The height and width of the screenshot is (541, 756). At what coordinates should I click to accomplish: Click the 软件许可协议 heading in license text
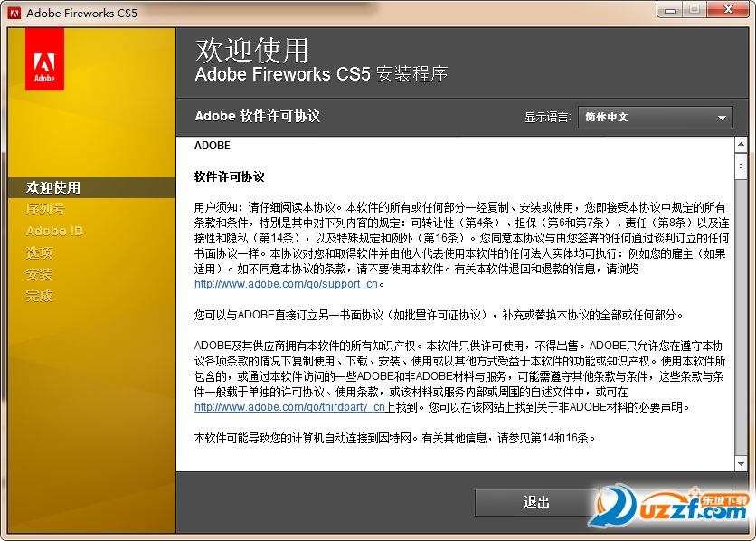click(230, 177)
